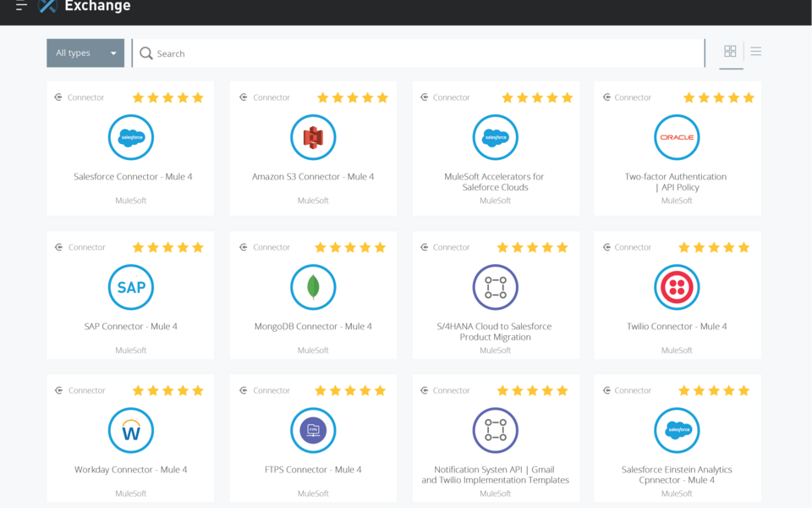Open FTPS Connector - Mule 4 title
The height and width of the screenshot is (508, 812).
(x=313, y=470)
